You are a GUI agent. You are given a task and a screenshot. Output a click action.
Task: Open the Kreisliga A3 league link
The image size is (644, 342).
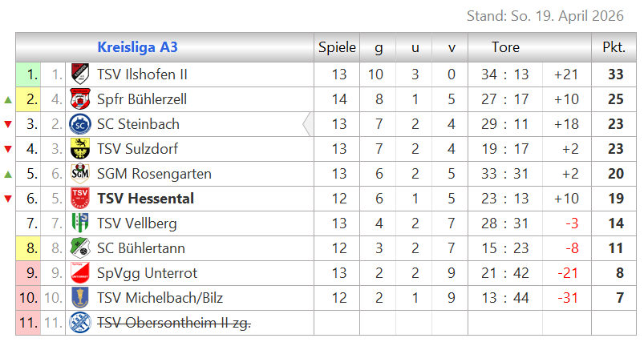(137, 47)
